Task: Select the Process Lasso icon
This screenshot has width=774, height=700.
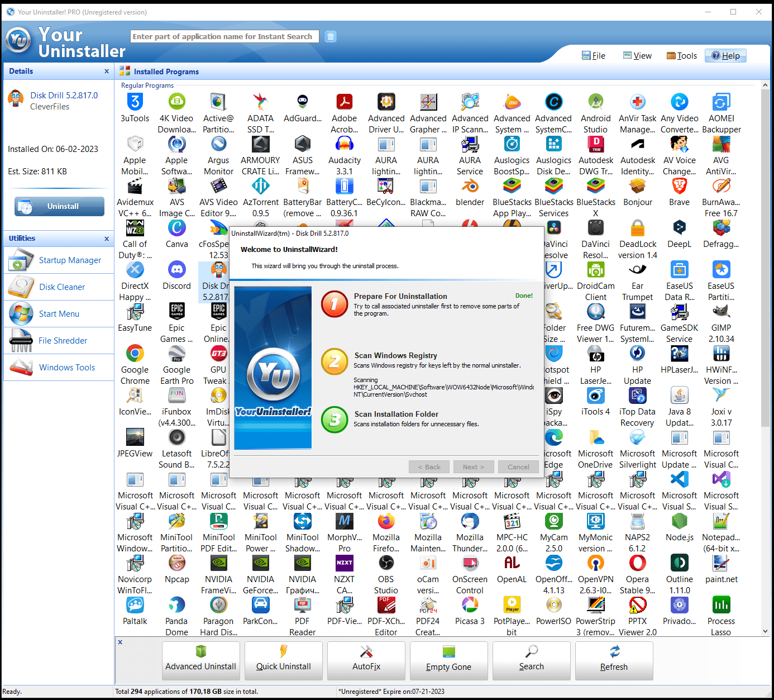Action: [x=722, y=605]
